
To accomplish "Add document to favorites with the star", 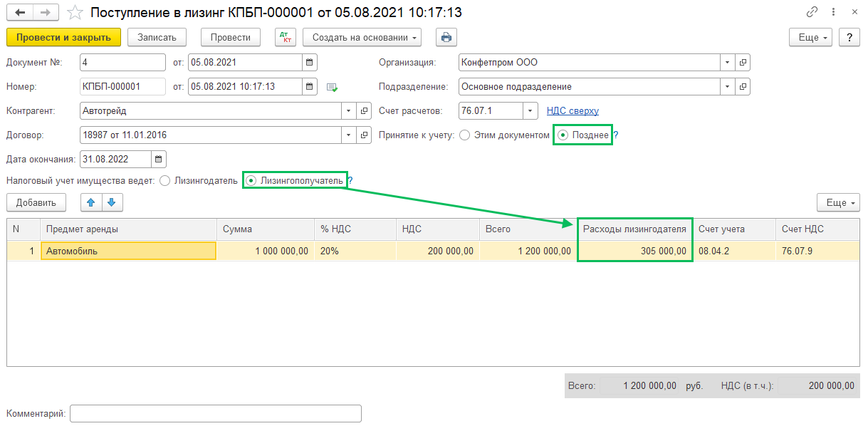I will 75,12.
